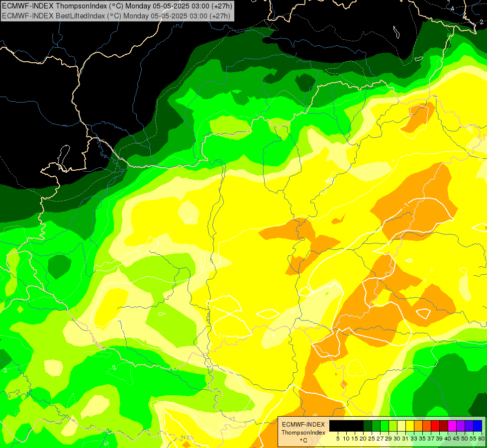Click legend tick value 27
This screenshot has height=448, width=487.
point(380,439)
